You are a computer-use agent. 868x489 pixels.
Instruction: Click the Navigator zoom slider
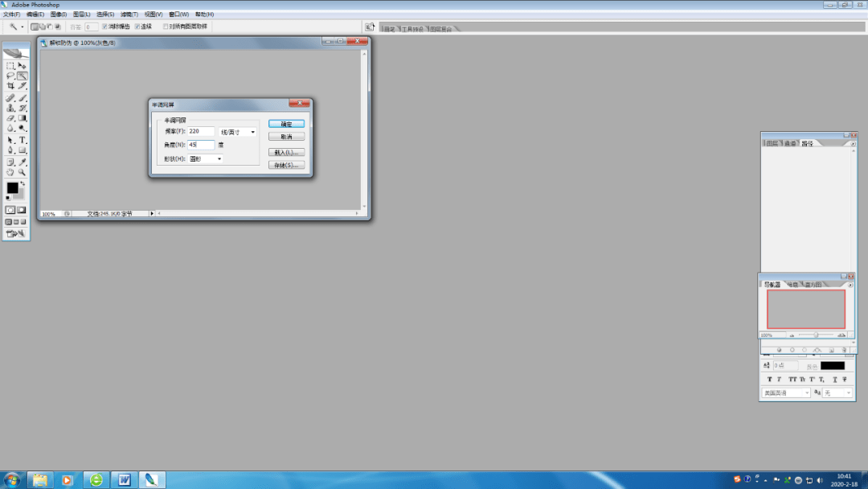(x=816, y=335)
